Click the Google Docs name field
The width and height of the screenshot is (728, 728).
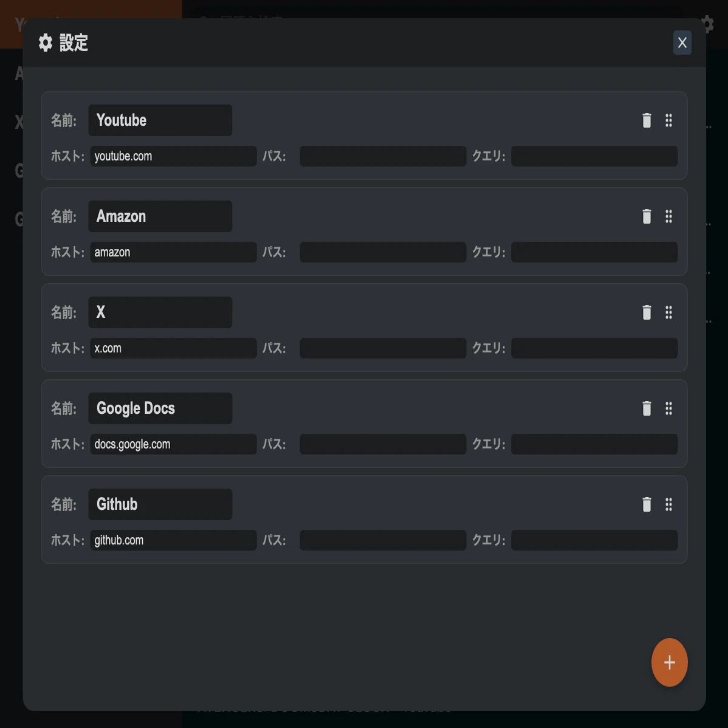(160, 408)
